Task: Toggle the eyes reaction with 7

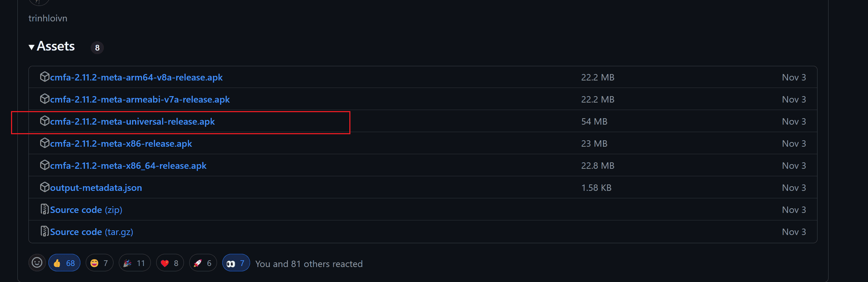Action: [x=236, y=263]
